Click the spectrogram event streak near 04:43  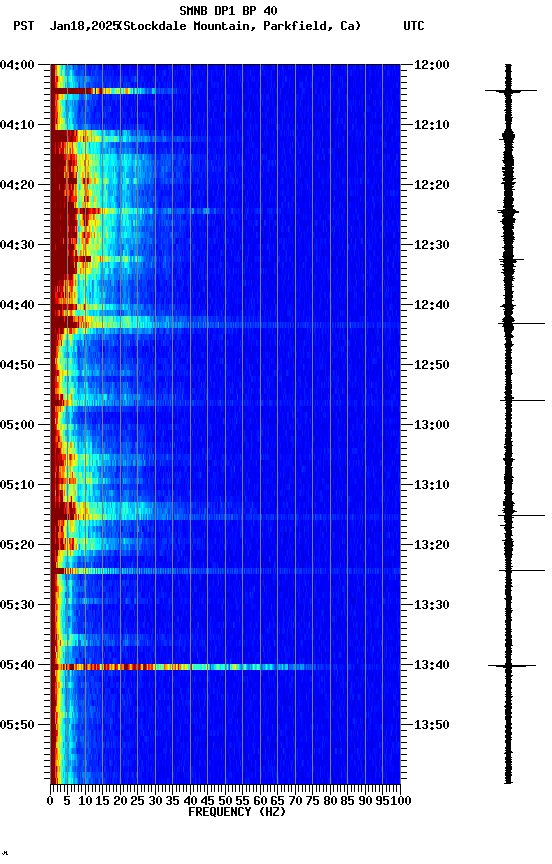(225, 325)
